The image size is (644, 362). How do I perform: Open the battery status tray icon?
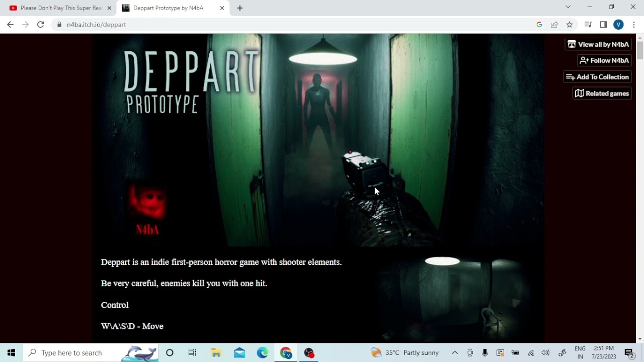point(515,352)
